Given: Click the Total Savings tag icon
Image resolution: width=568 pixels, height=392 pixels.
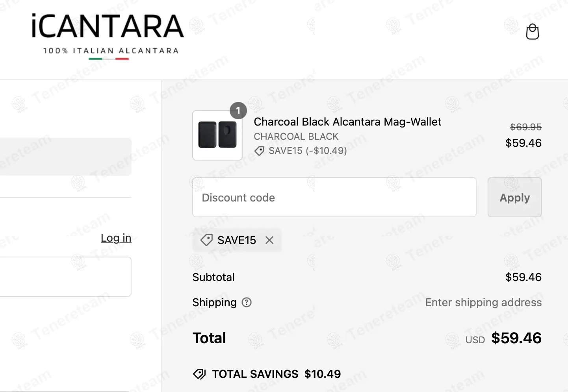Looking at the screenshot, I should pos(199,374).
